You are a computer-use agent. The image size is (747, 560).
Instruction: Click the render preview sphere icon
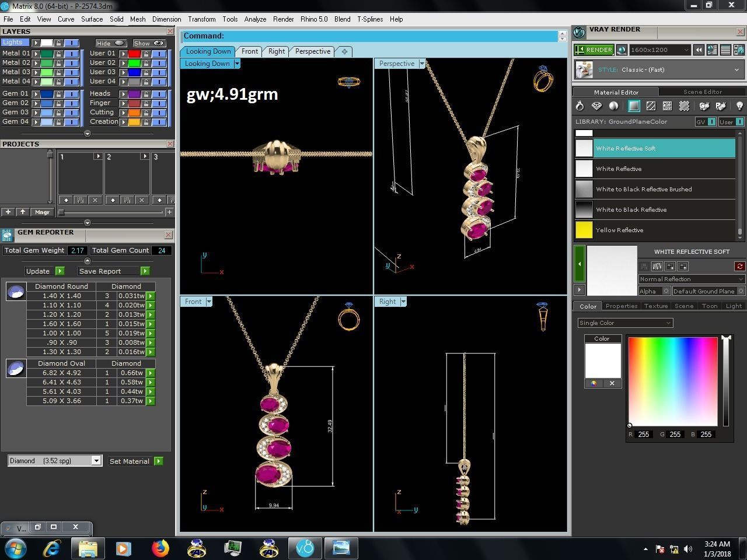(622, 50)
